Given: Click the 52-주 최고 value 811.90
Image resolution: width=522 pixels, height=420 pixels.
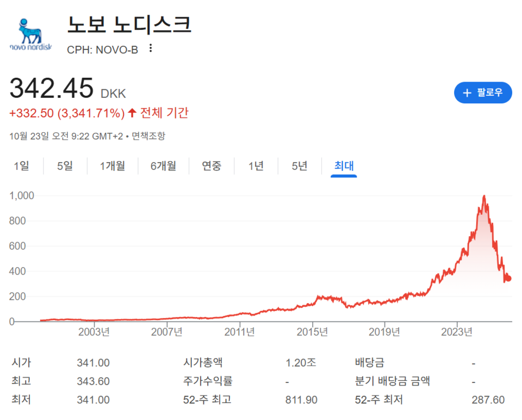Looking at the screenshot, I should point(302,399).
